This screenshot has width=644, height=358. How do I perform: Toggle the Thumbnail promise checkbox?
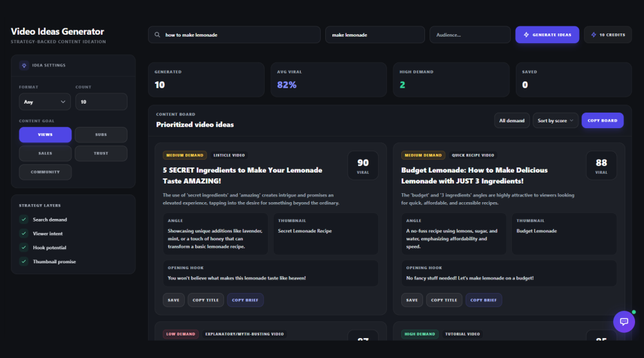click(x=24, y=261)
